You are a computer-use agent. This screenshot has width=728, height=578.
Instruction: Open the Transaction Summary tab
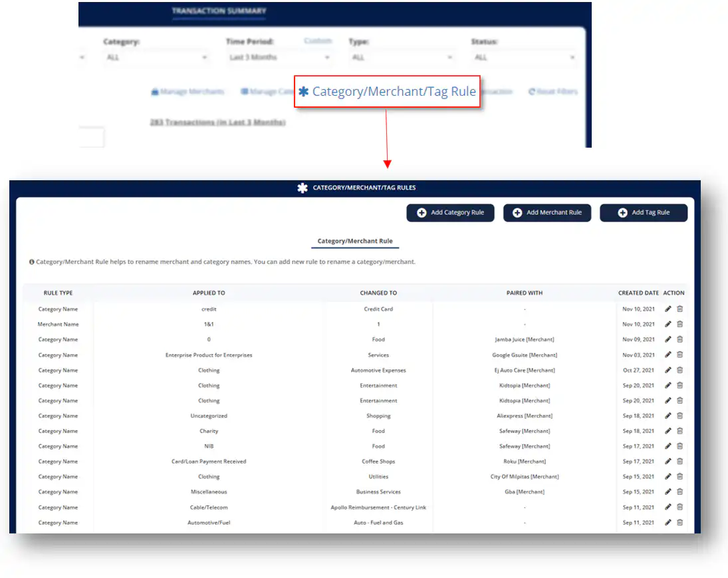pos(219,11)
